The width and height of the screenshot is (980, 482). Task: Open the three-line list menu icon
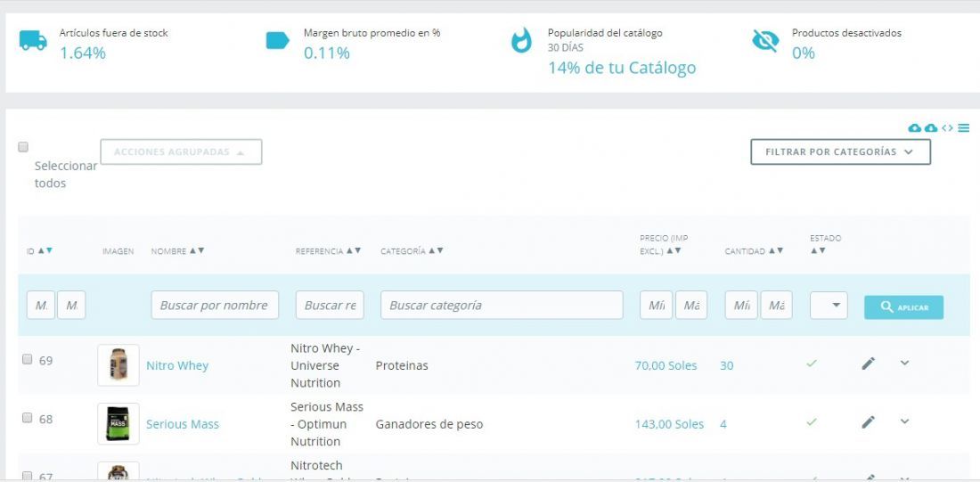point(964,128)
